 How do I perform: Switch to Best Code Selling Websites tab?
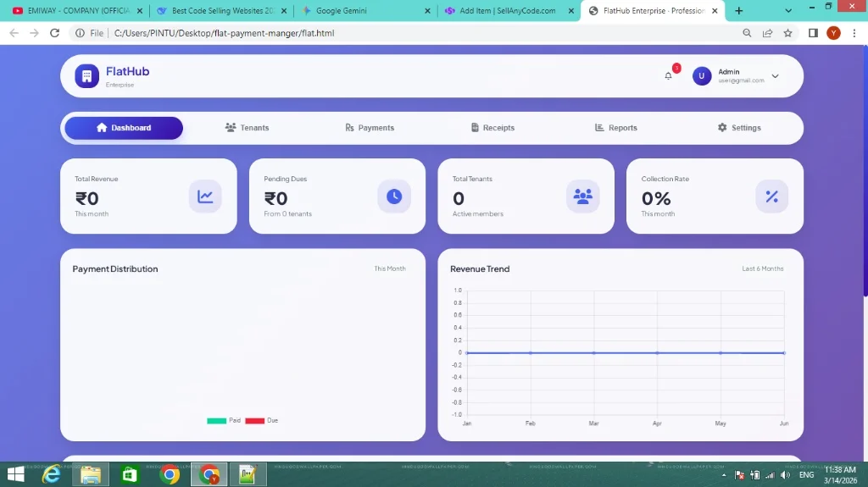pos(221,10)
